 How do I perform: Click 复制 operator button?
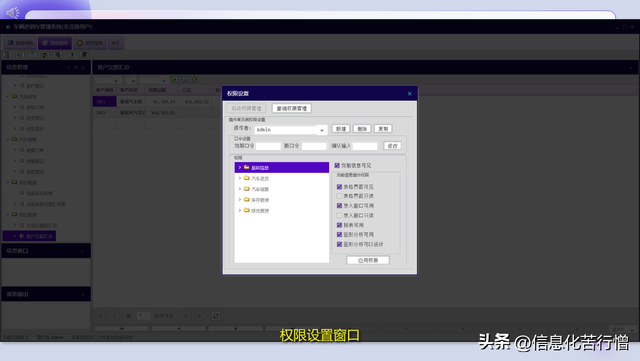383,129
